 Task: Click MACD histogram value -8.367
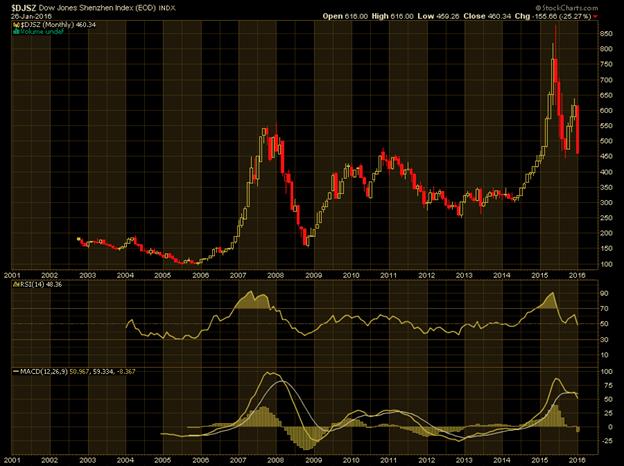(x=126, y=372)
